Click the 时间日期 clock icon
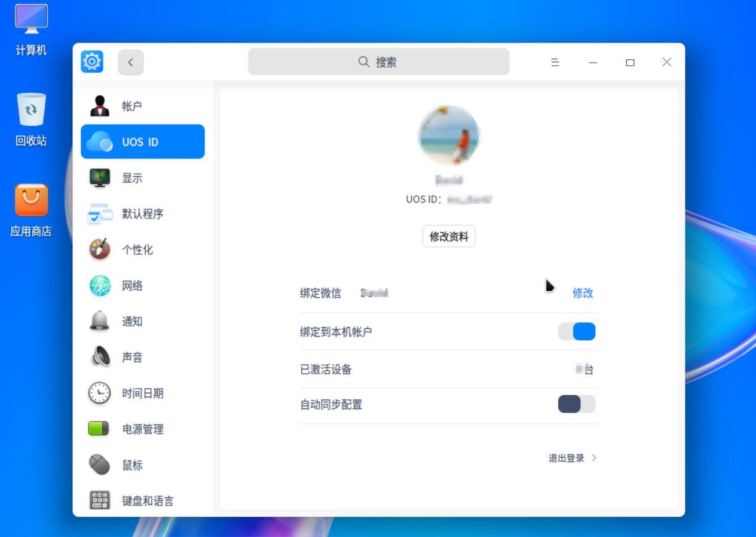 pyautogui.click(x=100, y=393)
